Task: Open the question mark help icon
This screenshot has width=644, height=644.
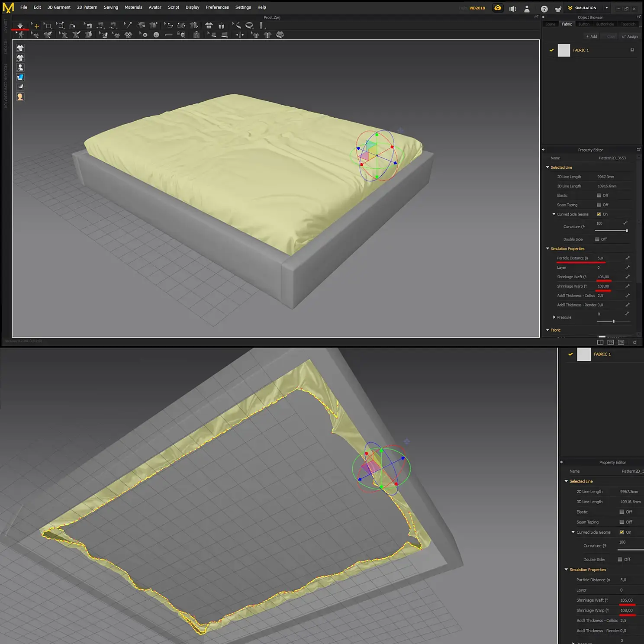Action: [x=544, y=9]
